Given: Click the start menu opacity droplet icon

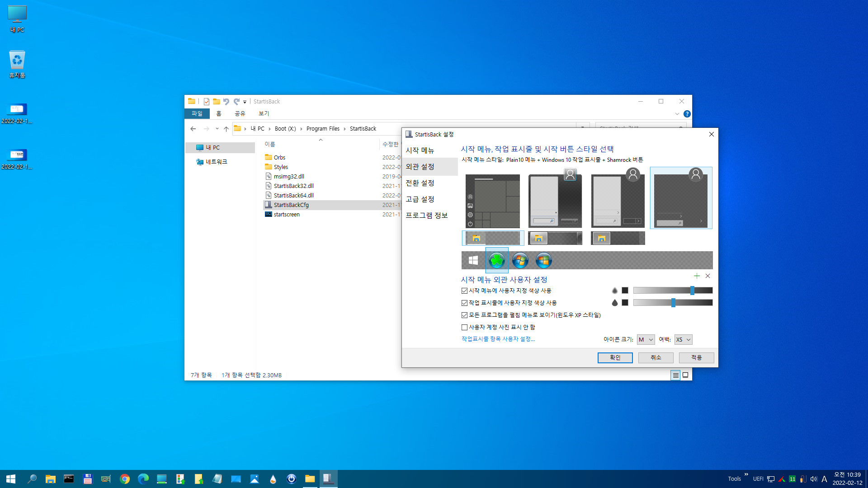Looking at the screenshot, I should tap(614, 291).
